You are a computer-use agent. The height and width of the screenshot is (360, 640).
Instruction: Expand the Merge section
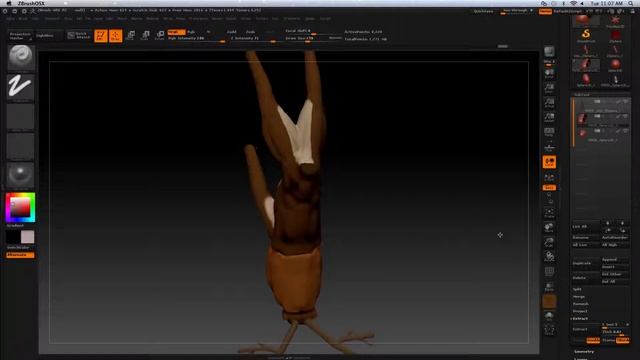579,297
